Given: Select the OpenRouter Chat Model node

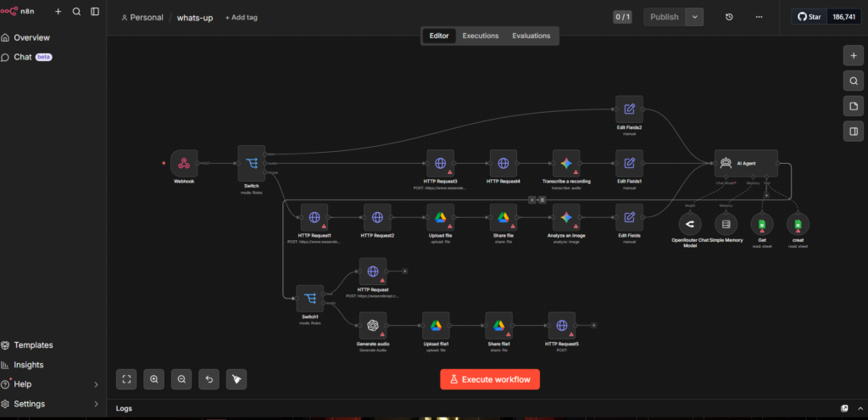Looking at the screenshot, I should click(x=690, y=224).
